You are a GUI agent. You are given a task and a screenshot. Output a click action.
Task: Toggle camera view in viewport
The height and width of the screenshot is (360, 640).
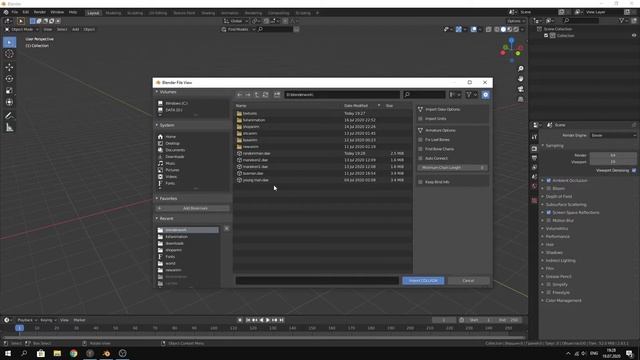[x=521, y=89]
